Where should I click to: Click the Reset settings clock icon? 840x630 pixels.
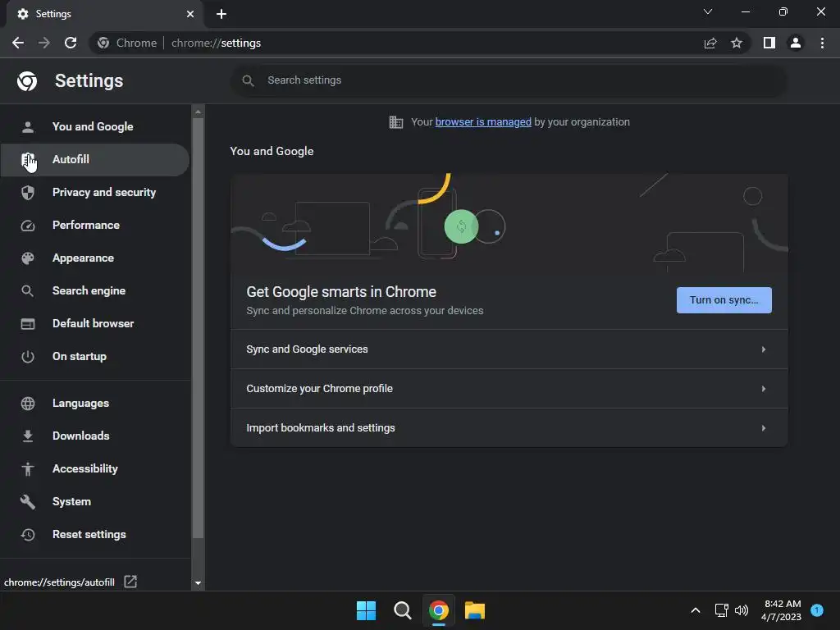pyautogui.click(x=28, y=535)
